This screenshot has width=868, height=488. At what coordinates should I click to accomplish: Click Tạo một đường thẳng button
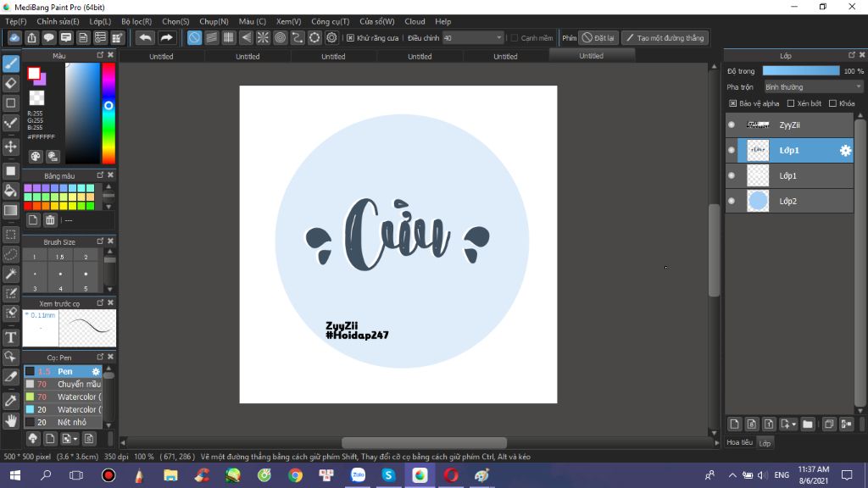click(665, 38)
